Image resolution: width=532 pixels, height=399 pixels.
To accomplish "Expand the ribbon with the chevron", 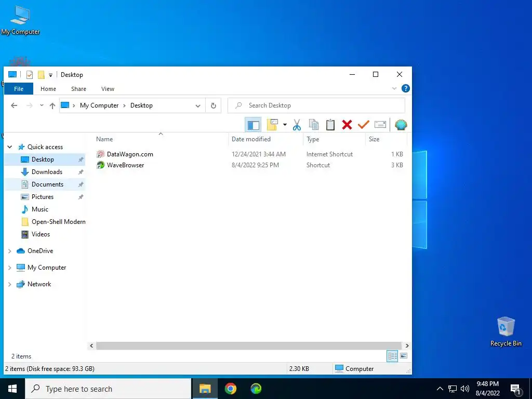I will coord(394,88).
